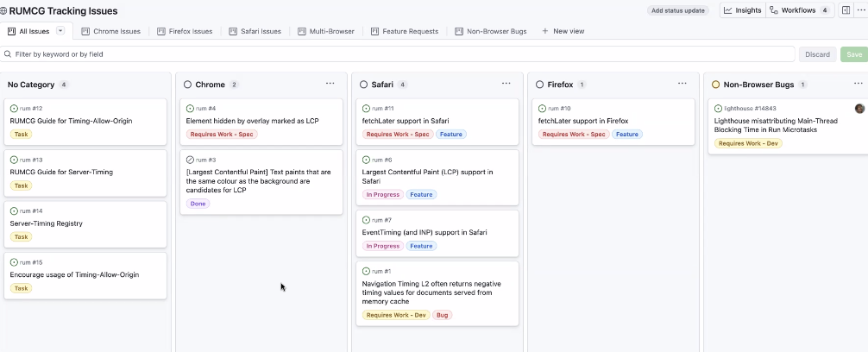Image resolution: width=868 pixels, height=352 pixels.
Task: Click the Safari column status circle
Action: 364,85
